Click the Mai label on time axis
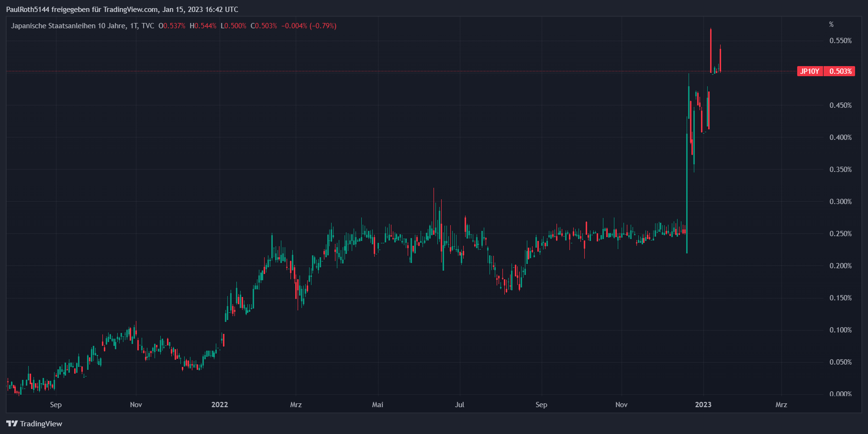868x434 pixels. [x=378, y=405]
